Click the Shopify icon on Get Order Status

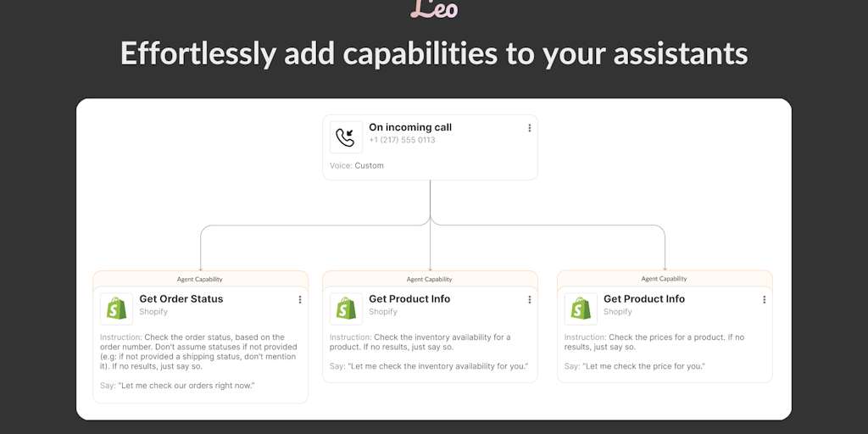(115, 309)
